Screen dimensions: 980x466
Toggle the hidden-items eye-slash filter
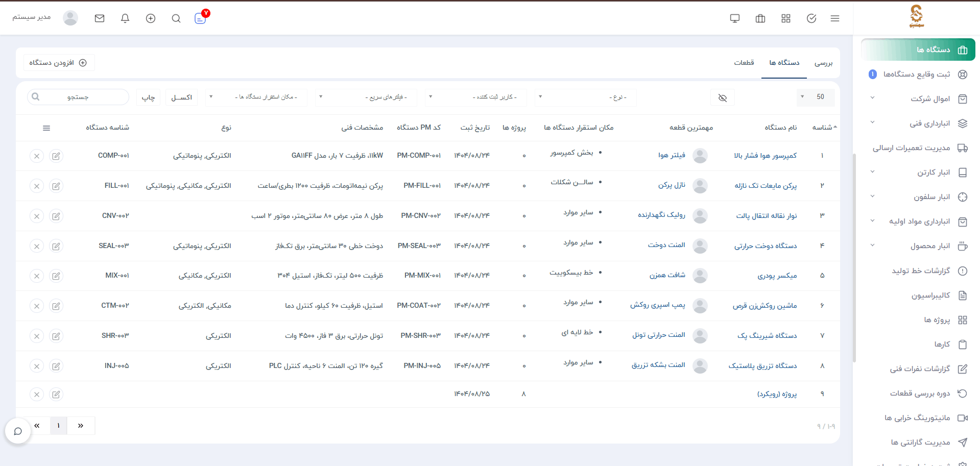[x=722, y=97]
